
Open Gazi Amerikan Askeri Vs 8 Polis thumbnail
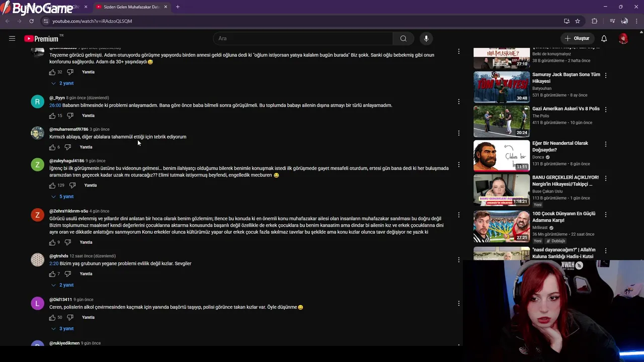502,121
